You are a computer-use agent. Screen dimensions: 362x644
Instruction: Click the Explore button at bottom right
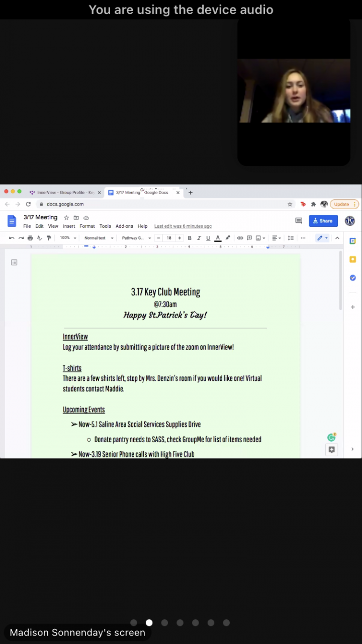pos(331,450)
